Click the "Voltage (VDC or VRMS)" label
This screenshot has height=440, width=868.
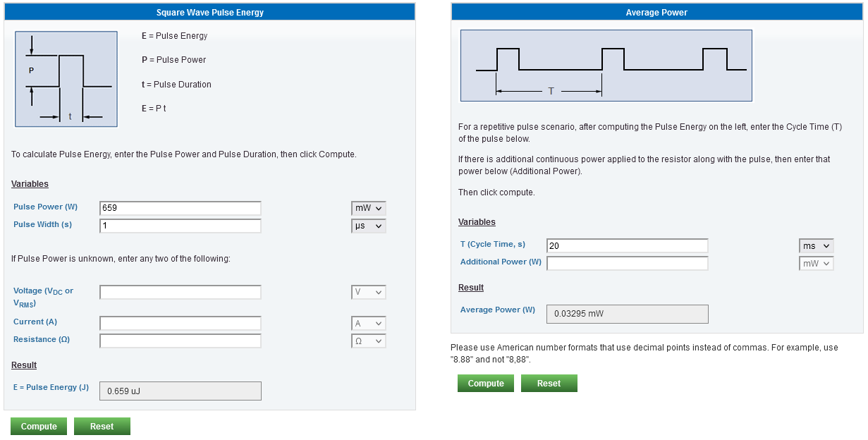[44, 298]
